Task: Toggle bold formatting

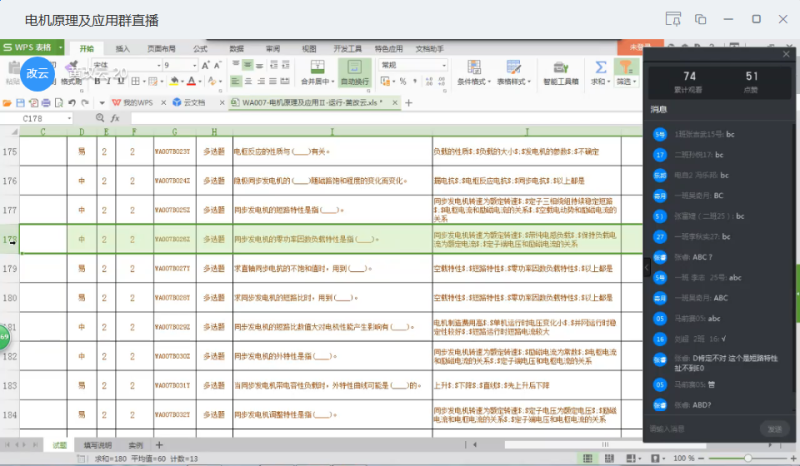Action: tap(97, 81)
